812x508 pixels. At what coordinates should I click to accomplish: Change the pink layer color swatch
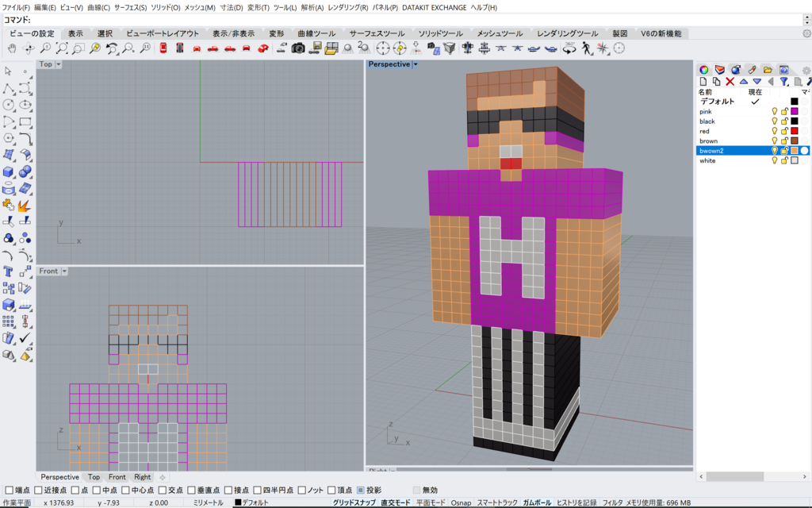point(795,111)
